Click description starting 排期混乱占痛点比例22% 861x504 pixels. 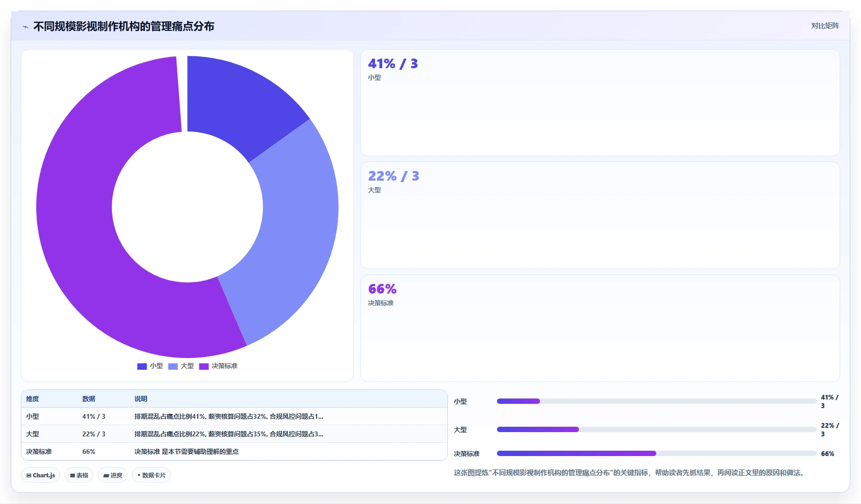point(229,434)
